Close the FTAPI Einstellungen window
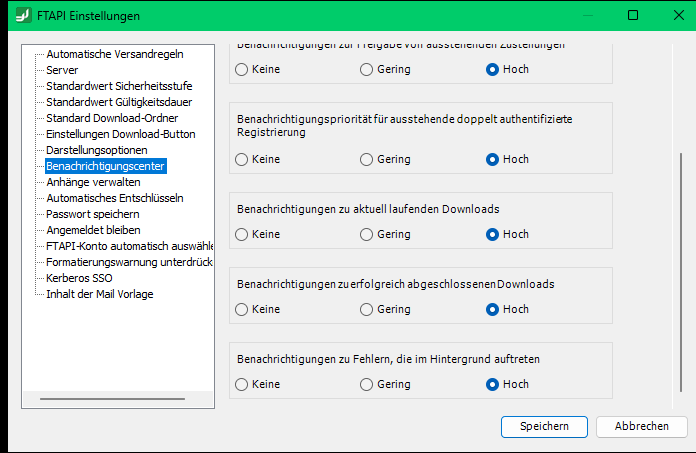The width and height of the screenshot is (696, 453). coord(679,15)
